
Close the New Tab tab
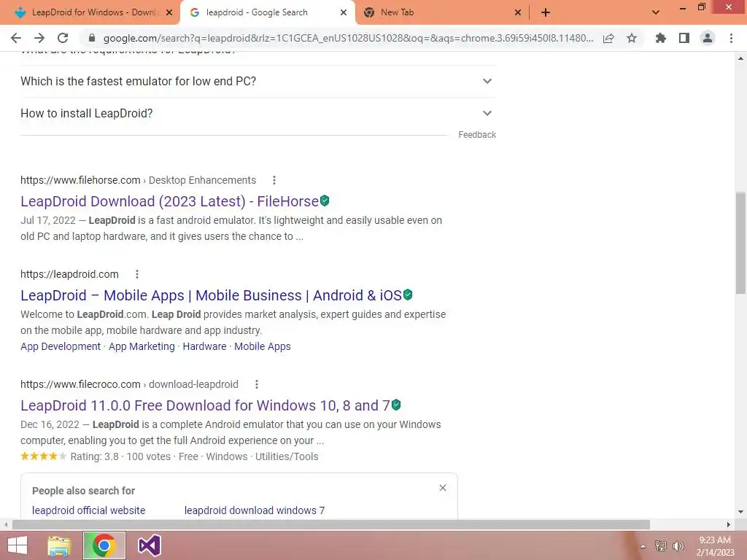(x=518, y=12)
